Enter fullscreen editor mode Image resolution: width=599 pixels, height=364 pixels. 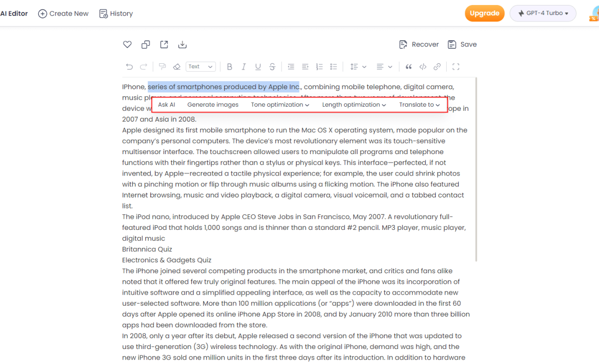[455, 67]
